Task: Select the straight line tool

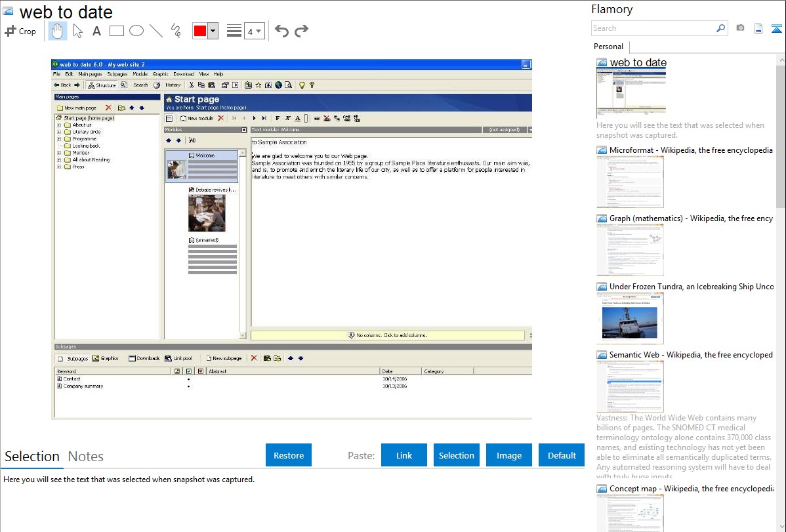Action: [x=156, y=31]
